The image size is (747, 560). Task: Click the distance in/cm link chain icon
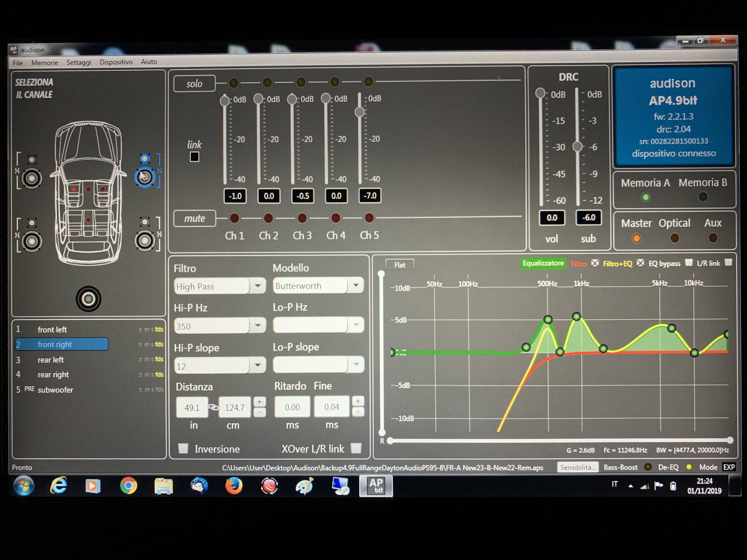coord(213,407)
